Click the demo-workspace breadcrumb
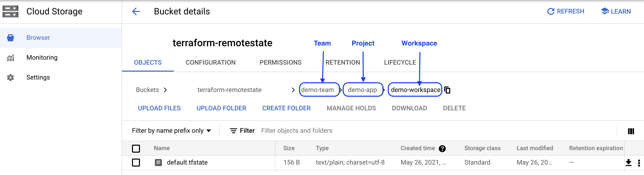 pos(415,90)
